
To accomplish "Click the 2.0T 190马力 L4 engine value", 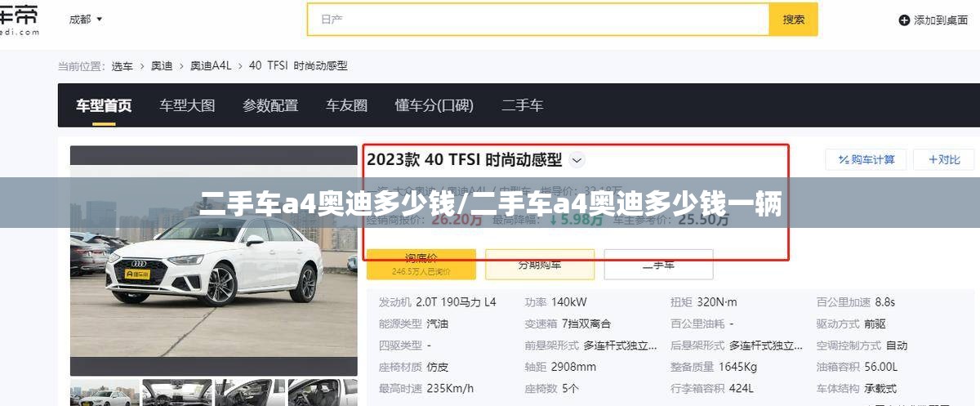I will pyautogui.click(x=456, y=302).
